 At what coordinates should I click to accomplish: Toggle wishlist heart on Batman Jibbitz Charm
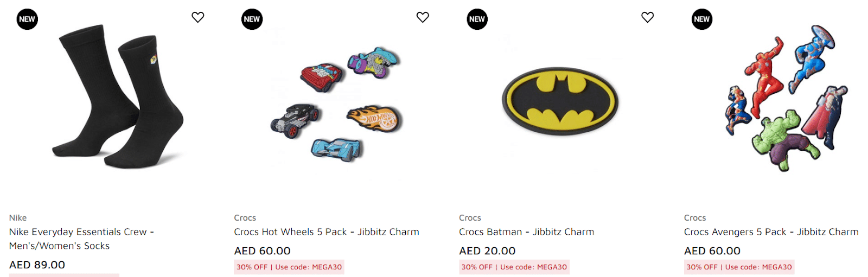pyautogui.click(x=647, y=17)
